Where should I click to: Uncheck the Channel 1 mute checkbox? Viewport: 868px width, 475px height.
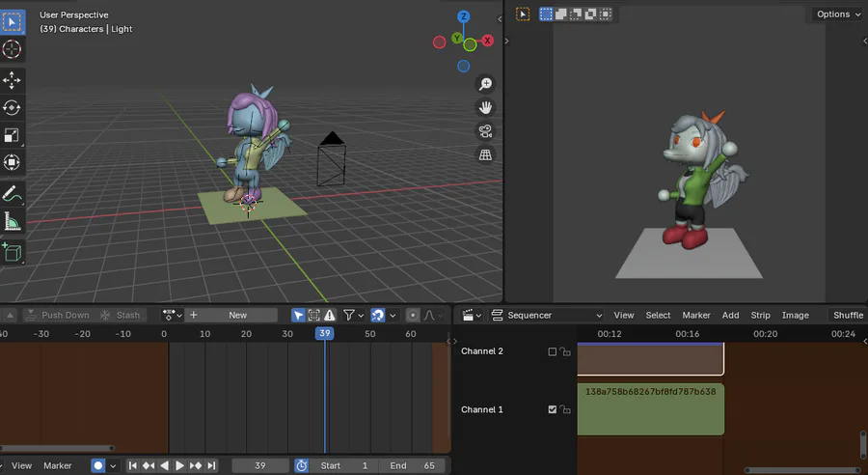point(552,409)
